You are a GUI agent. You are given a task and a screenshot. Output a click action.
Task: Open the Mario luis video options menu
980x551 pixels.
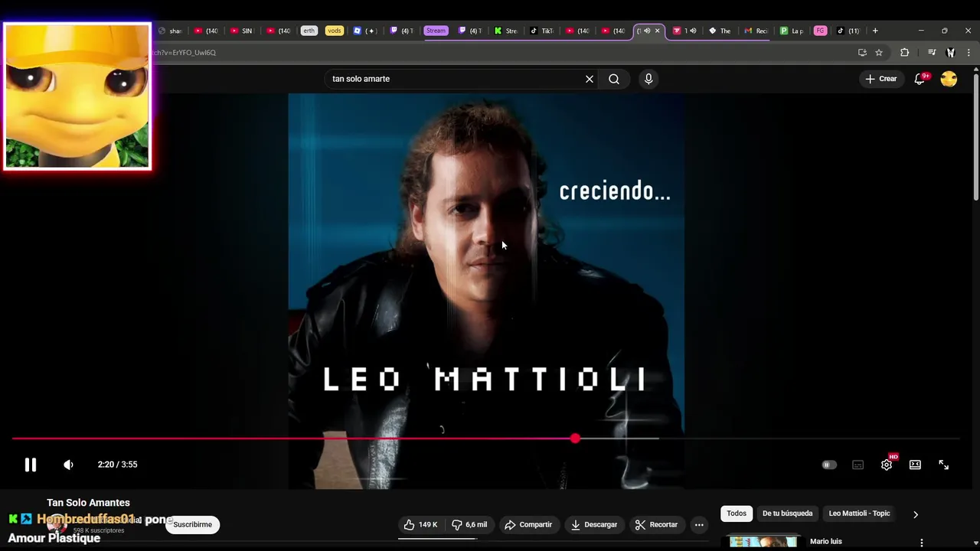(922, 543)
